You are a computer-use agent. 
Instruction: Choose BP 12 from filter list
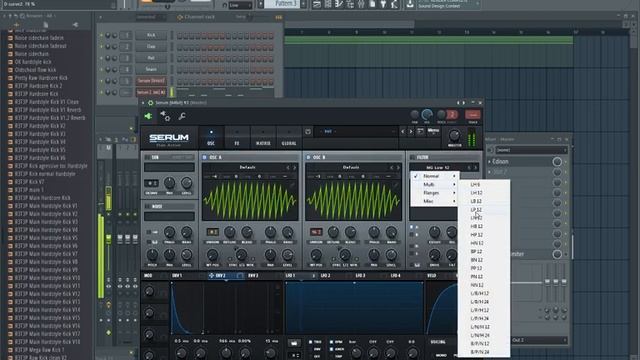tap(484, 251)
